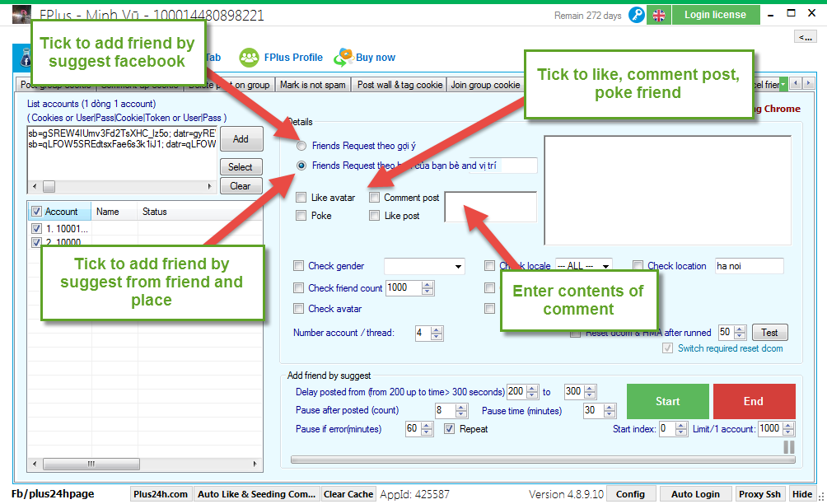Image resolution: width=827 pixels, height=504 pixels.
Task: Click the red End button
Action: click(x=754, y=401)
